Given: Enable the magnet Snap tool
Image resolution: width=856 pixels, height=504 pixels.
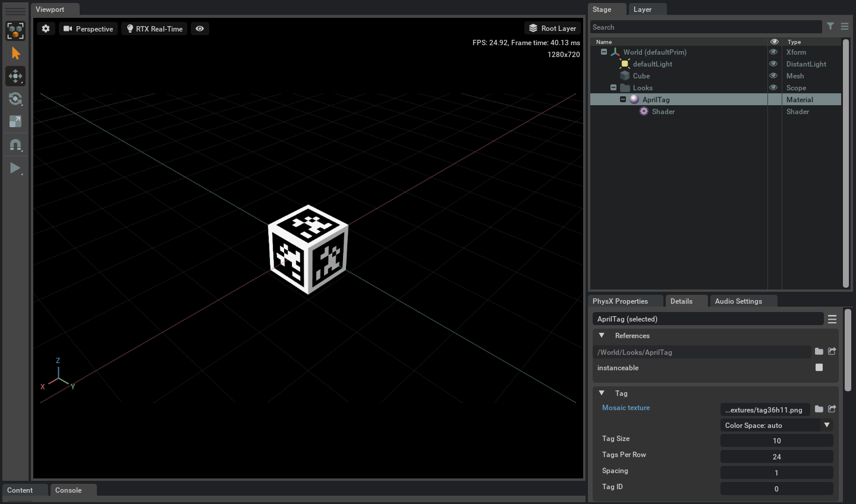Looking at the screenshot, I should point(15,145).
